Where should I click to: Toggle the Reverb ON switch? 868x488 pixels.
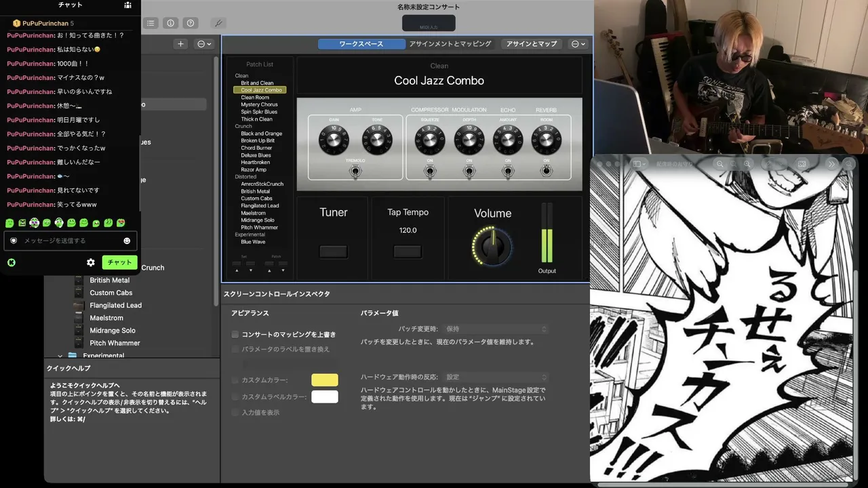tap(547, 171)
